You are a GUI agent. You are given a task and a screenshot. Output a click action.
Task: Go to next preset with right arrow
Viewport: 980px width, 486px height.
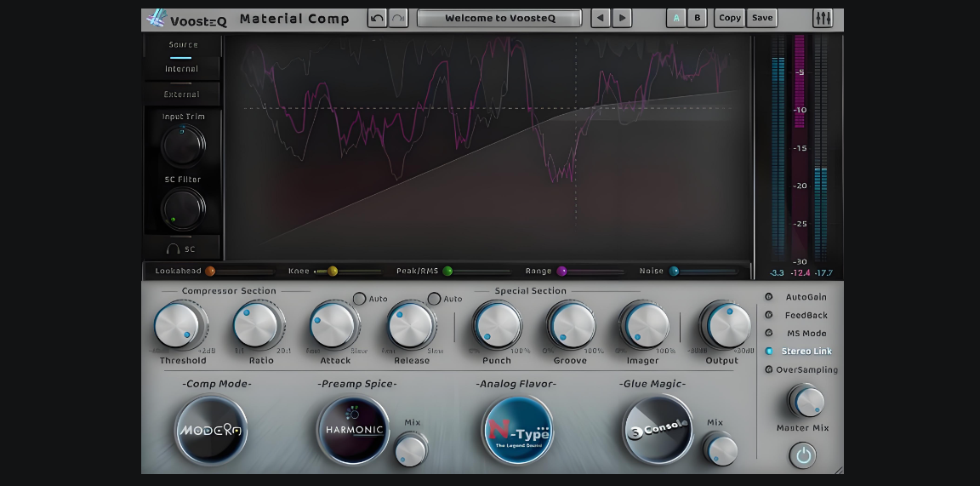(x=622, y=18)
